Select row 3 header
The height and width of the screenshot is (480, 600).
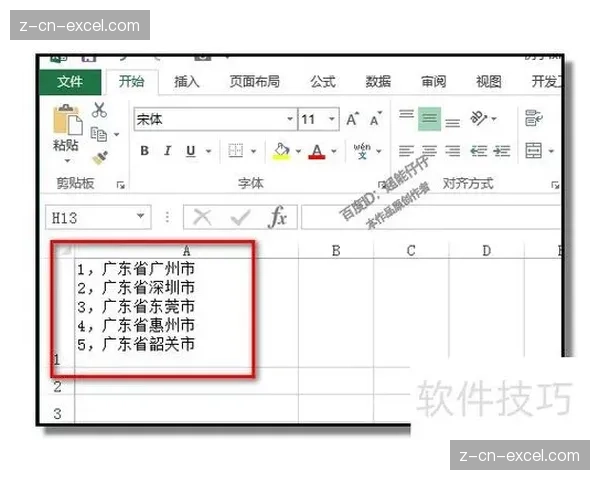click(x=57, y=413)
